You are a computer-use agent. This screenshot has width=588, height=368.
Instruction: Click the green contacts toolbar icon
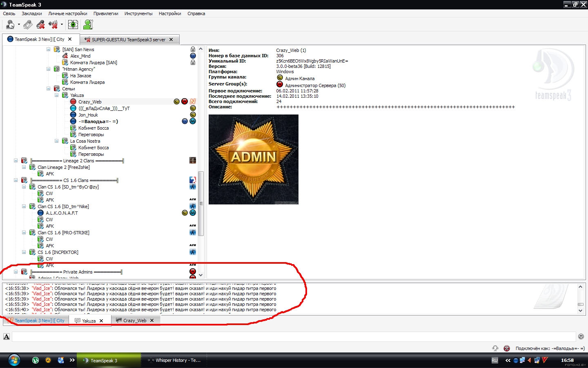tap(88, 25)
